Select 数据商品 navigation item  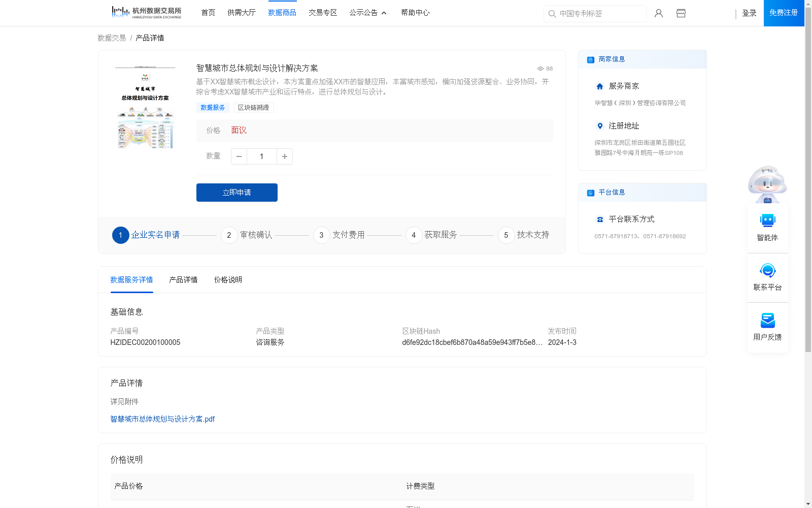(x=282, y=13)
